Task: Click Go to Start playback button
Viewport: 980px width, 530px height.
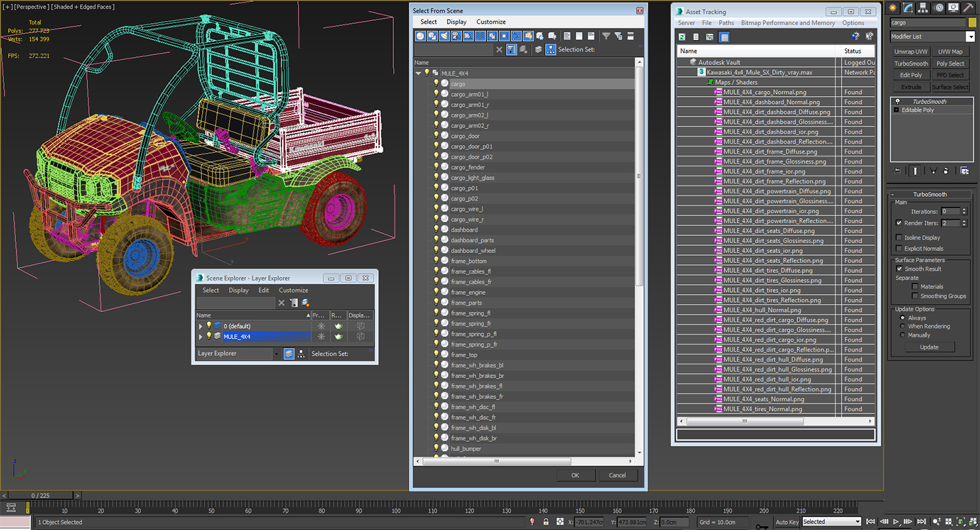Action: point(871,522)
